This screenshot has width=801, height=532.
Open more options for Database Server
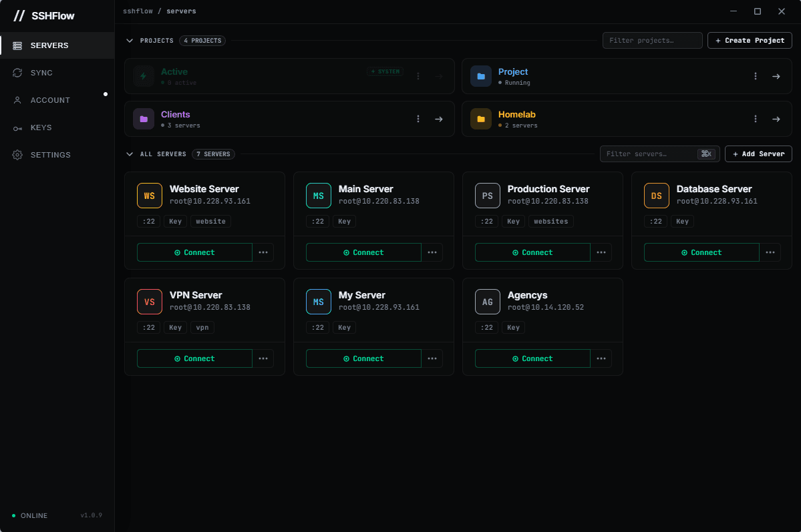point(770,252)
